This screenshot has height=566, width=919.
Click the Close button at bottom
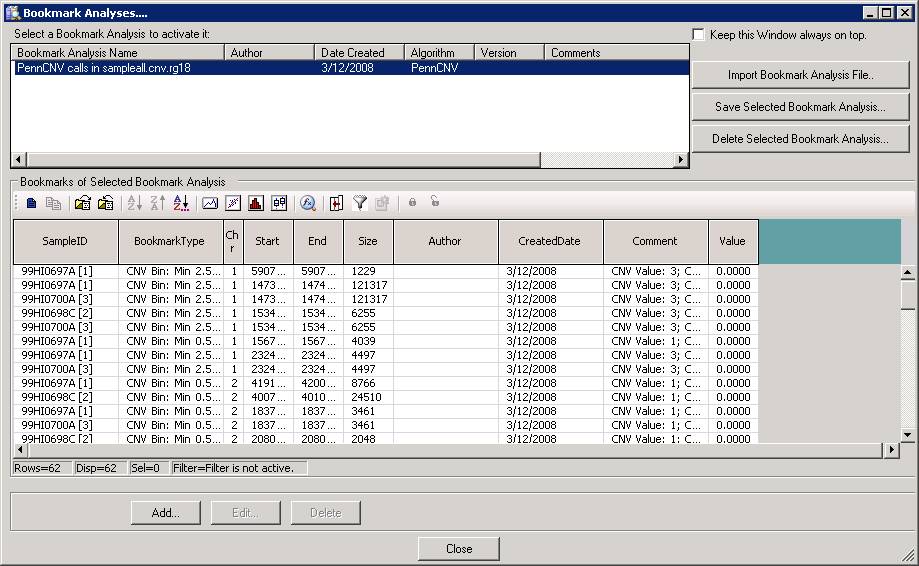[459, 549]
